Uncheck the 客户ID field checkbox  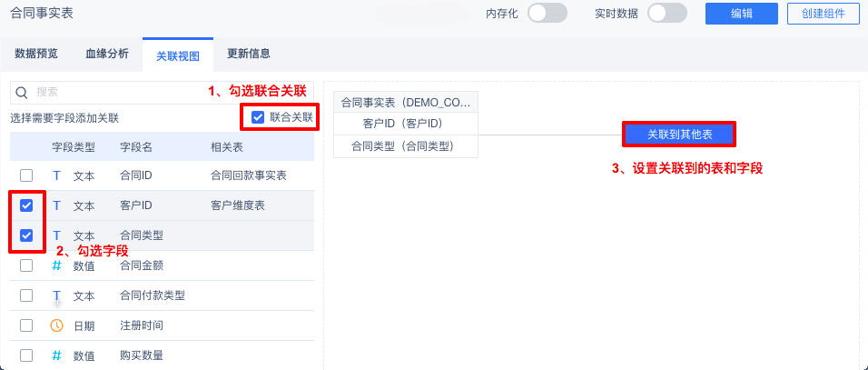26,205
